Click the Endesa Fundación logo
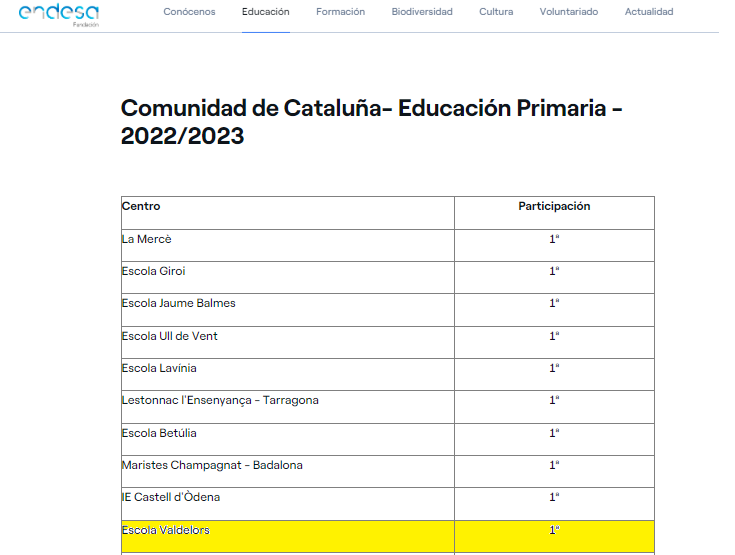 point(58,14)
